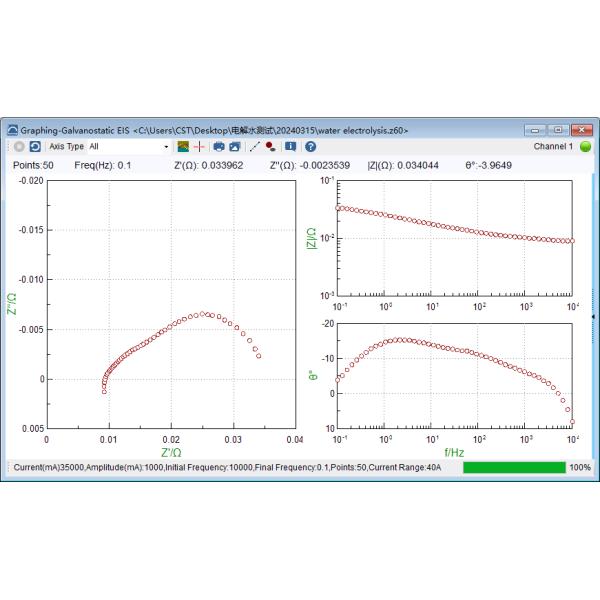The image size is (600, 600).
Task: Click the application icon in title bar
Action: tap(13, 130)
